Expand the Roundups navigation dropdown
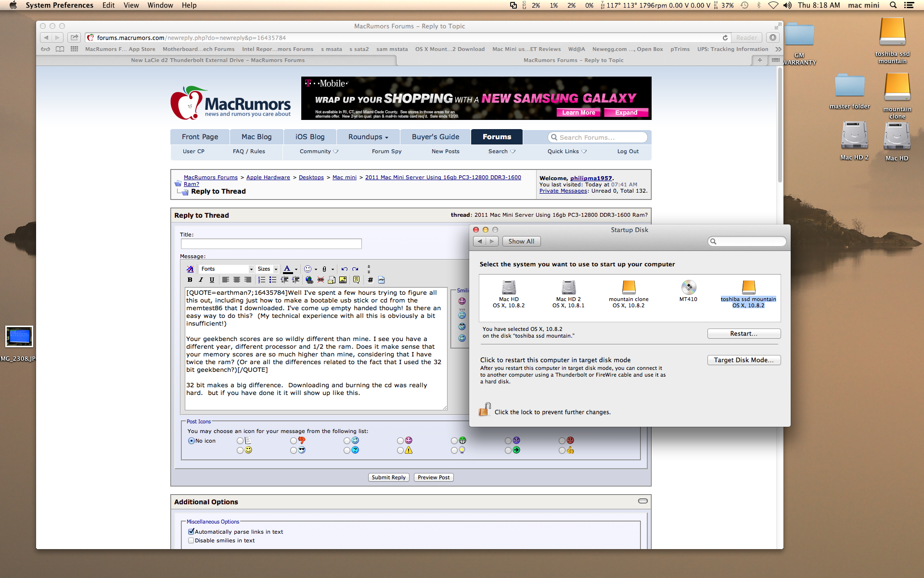Screen dimensions: 924x578 (368, 137)
